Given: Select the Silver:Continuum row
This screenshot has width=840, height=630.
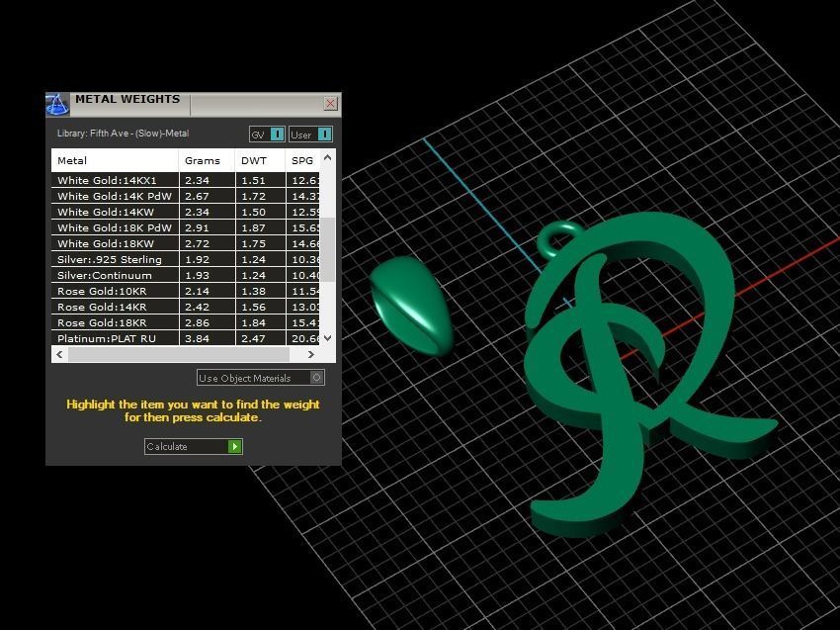Looking at the screenshot, I should (186, 275).
